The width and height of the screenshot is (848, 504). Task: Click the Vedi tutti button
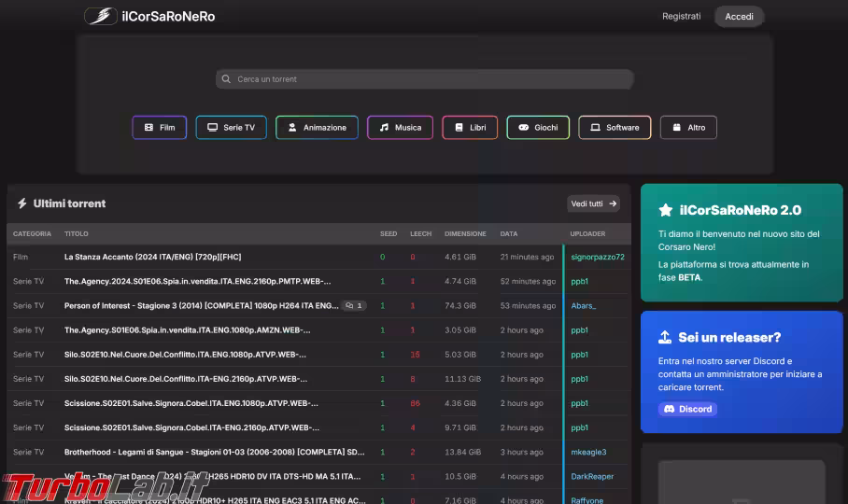593,203
